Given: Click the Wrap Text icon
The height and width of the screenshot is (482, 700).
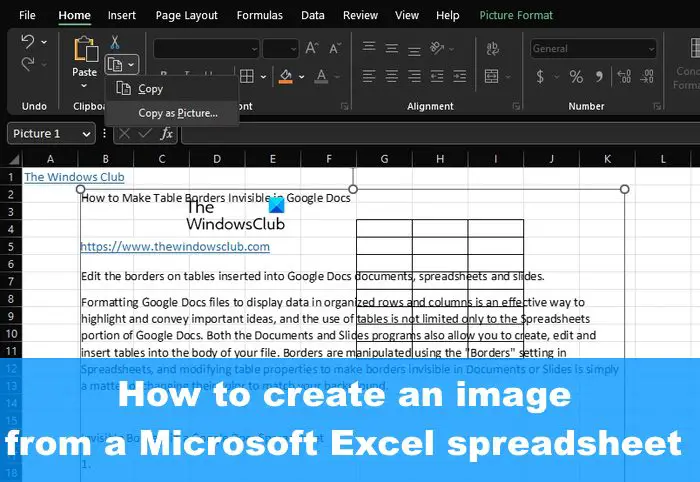Looking at the screenshot, I should point(492,48).
